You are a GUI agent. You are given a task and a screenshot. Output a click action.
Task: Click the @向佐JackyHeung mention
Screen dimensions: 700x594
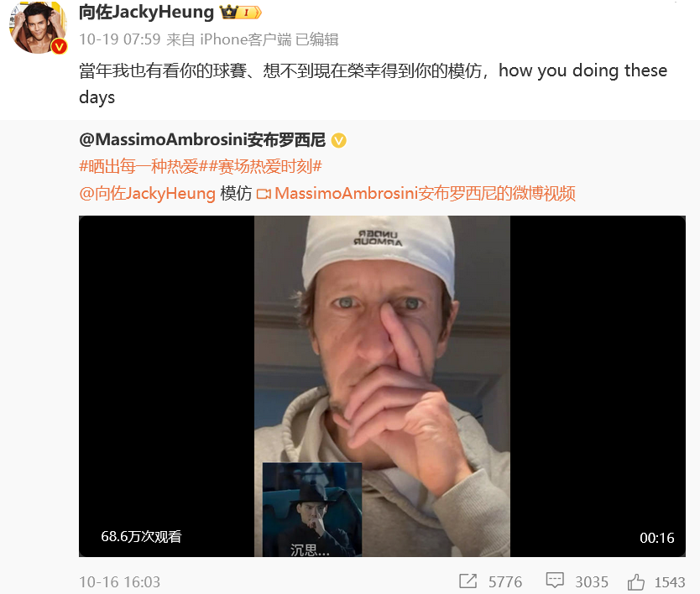coord(148,194)
